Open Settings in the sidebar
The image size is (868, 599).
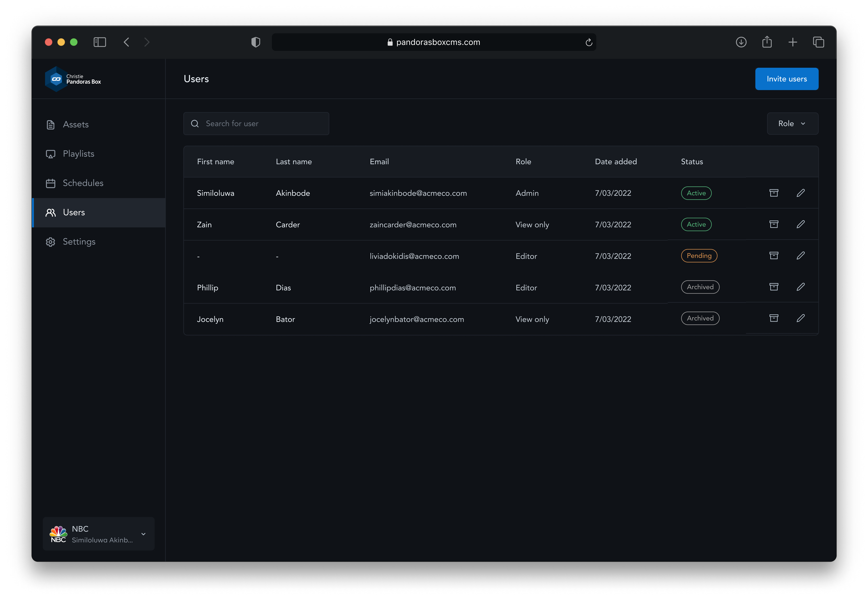[79, 242]
